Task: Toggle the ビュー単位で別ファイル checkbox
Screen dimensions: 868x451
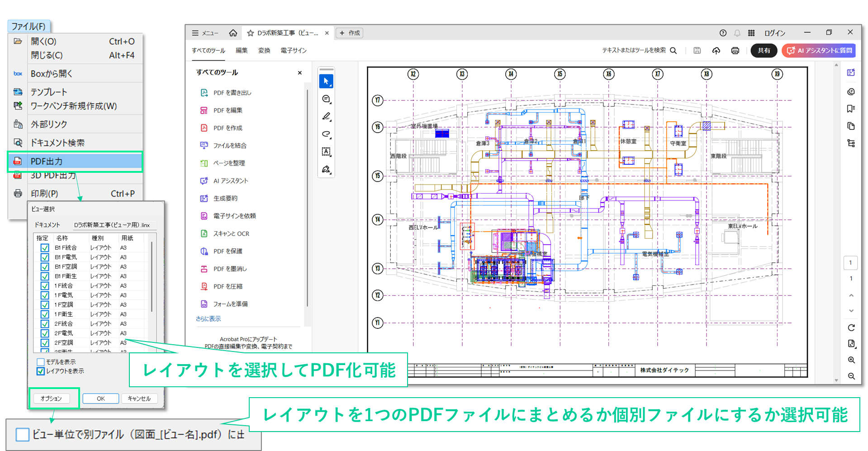Action: 23,435
